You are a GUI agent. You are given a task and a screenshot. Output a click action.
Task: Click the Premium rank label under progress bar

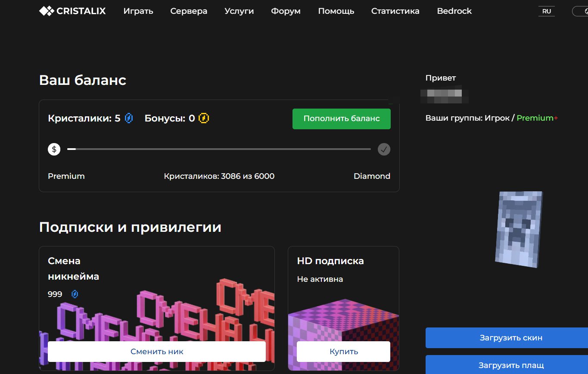click(x=66, y=176)
